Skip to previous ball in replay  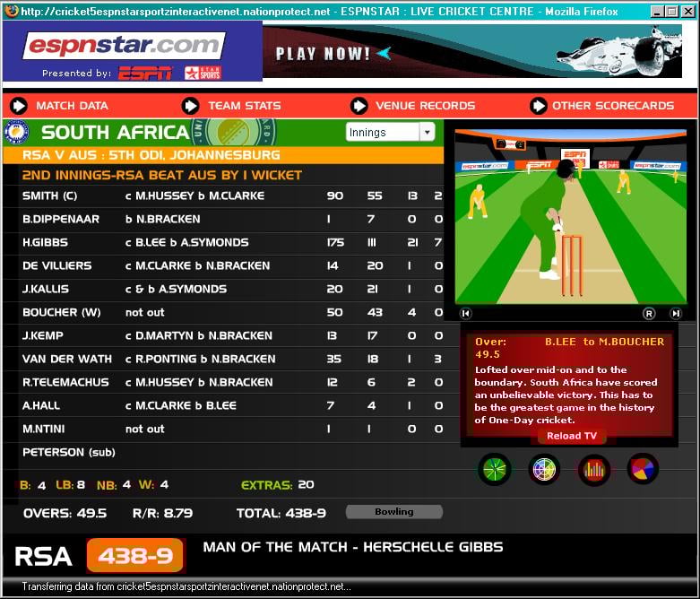(x=466, y=314)
